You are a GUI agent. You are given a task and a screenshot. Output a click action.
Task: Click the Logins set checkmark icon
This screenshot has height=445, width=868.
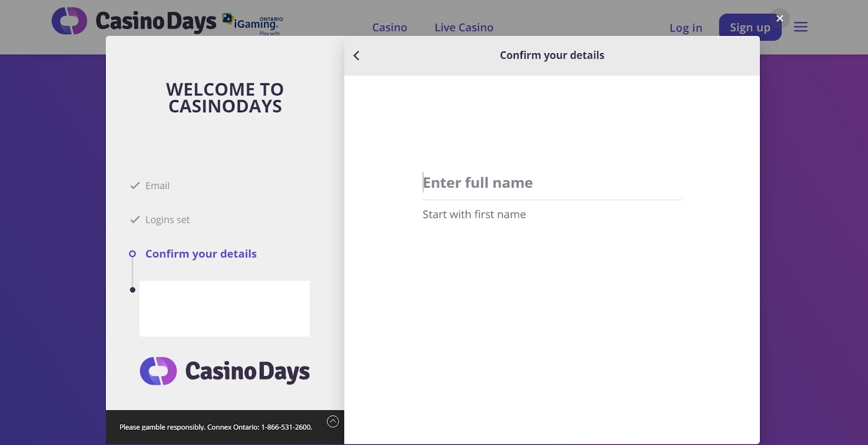[135, 220]
